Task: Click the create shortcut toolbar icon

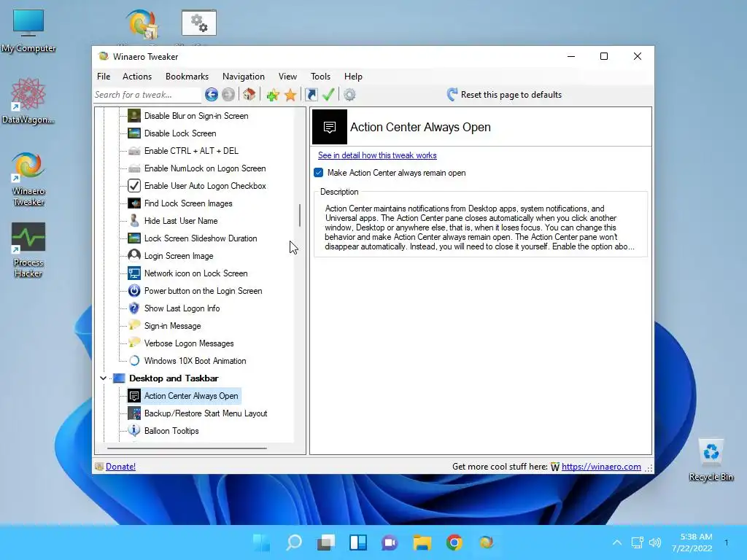Action: point(311,95)
